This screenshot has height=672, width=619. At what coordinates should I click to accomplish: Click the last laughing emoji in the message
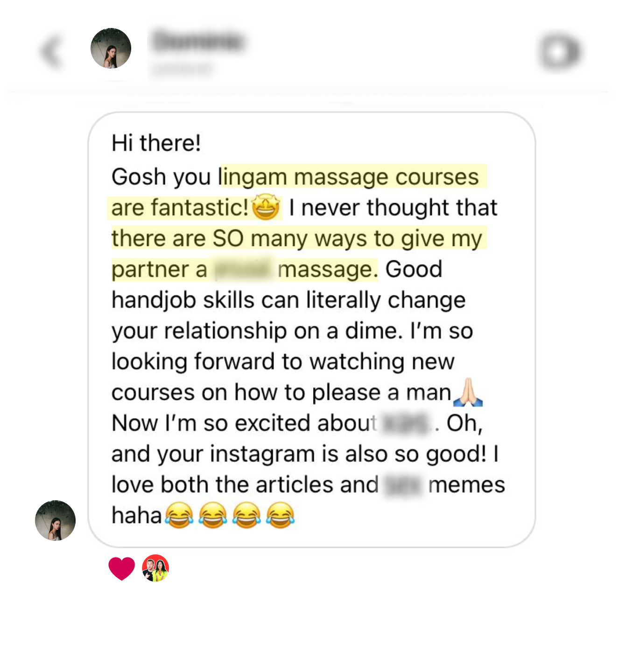(x=280, y=515)
